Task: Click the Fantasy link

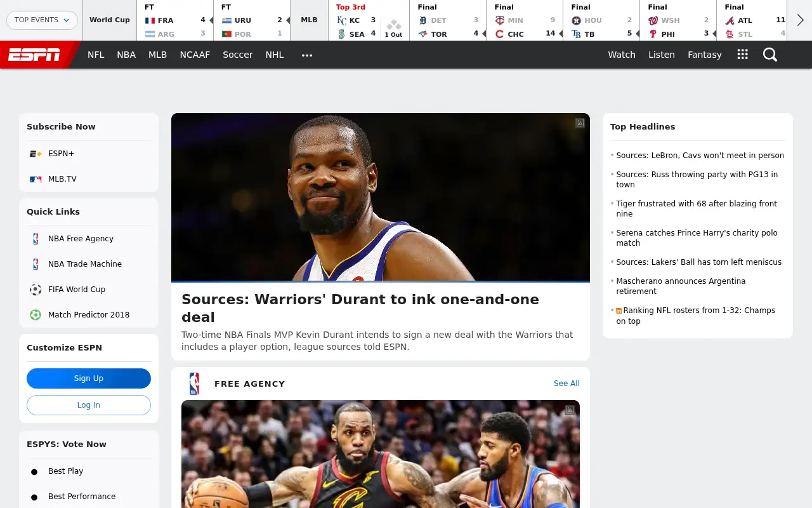Action: click(x=705, y=55)
